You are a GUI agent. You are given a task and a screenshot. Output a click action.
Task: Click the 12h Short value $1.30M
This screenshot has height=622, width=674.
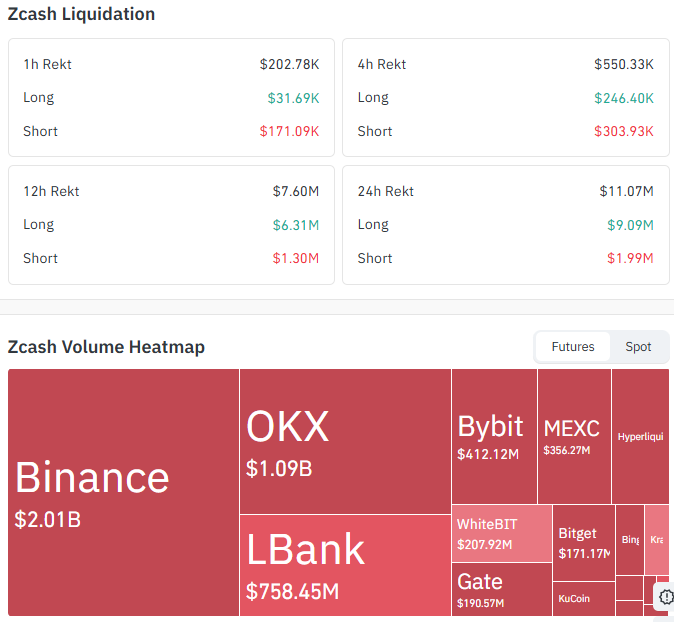pos(296,258)
